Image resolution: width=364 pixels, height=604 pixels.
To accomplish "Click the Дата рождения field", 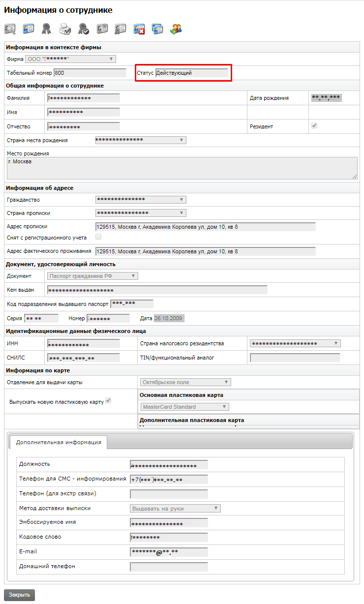I will point(326,97).
